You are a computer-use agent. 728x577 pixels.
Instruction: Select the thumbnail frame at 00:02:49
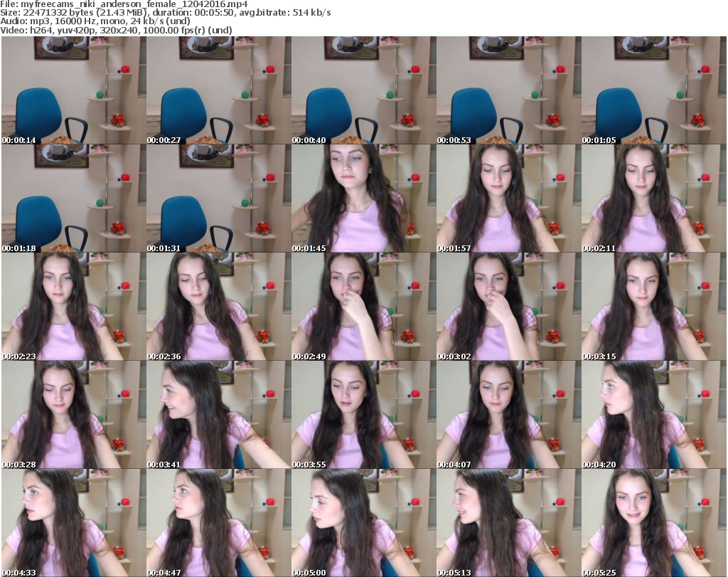click(363, 307)
